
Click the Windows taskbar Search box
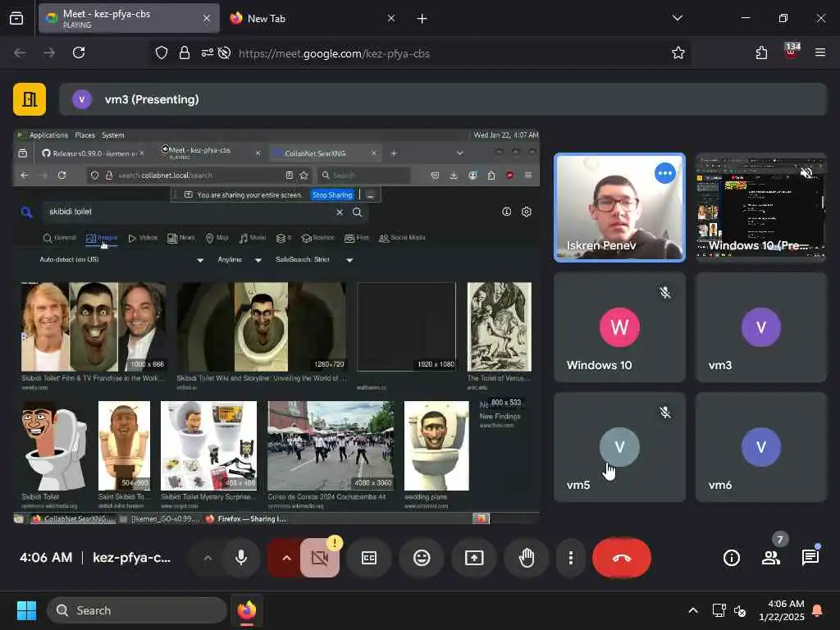pyautogui.click(x=137, y=610)
